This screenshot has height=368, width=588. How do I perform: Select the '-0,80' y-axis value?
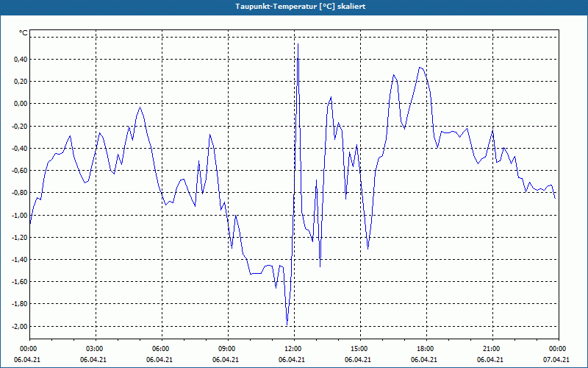20,193
